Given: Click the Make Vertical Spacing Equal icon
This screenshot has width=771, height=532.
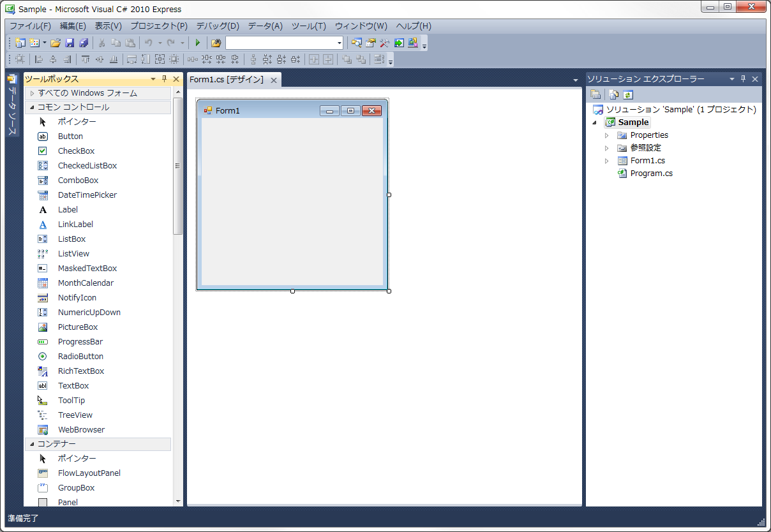Looking at the screenshot, I should (253, 59).
